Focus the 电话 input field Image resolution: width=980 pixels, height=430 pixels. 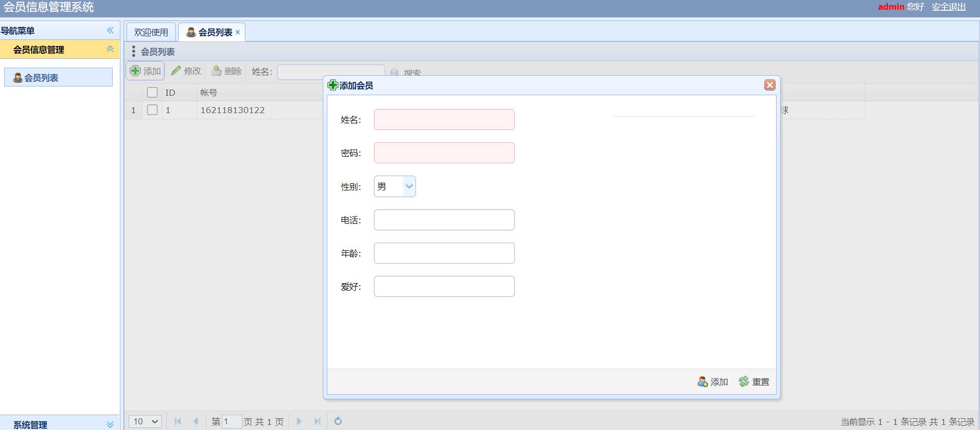[444, 220]
